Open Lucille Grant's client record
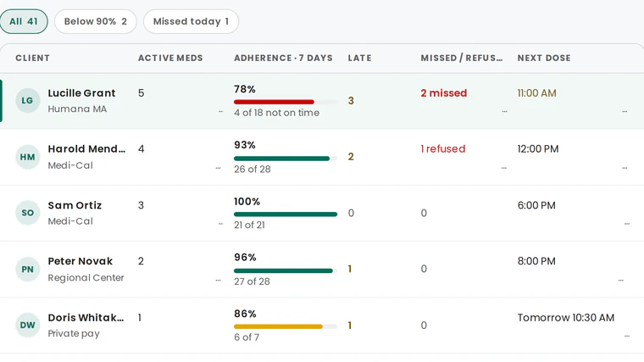Screen dimensions: 644x362 click(x=81, y=93)
